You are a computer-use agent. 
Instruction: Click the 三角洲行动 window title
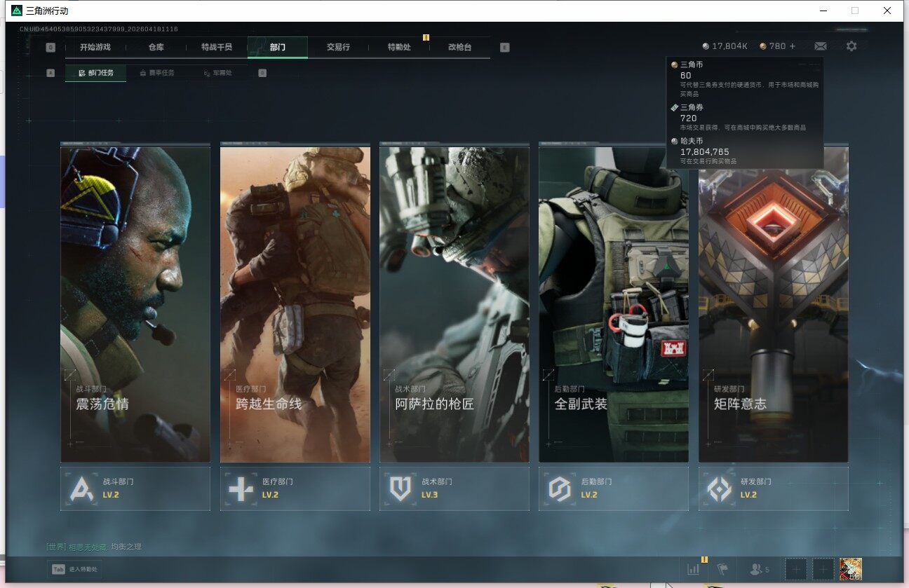[47, 11]
